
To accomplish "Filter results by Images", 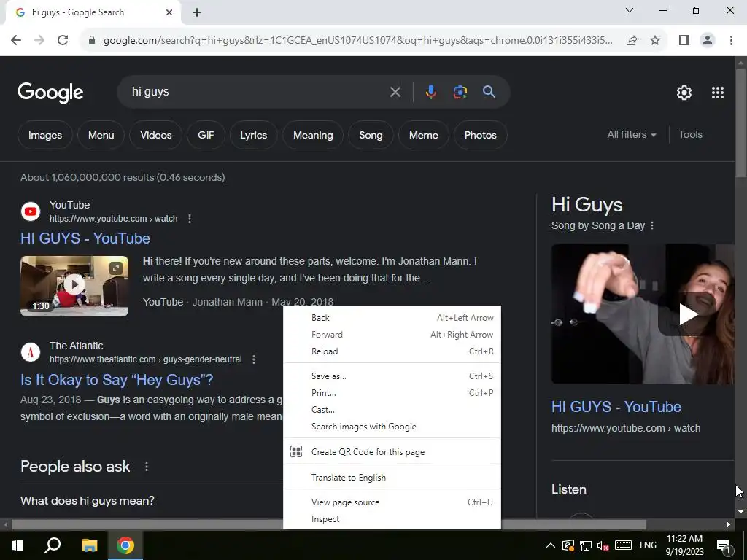I will (x=45, y=135).
